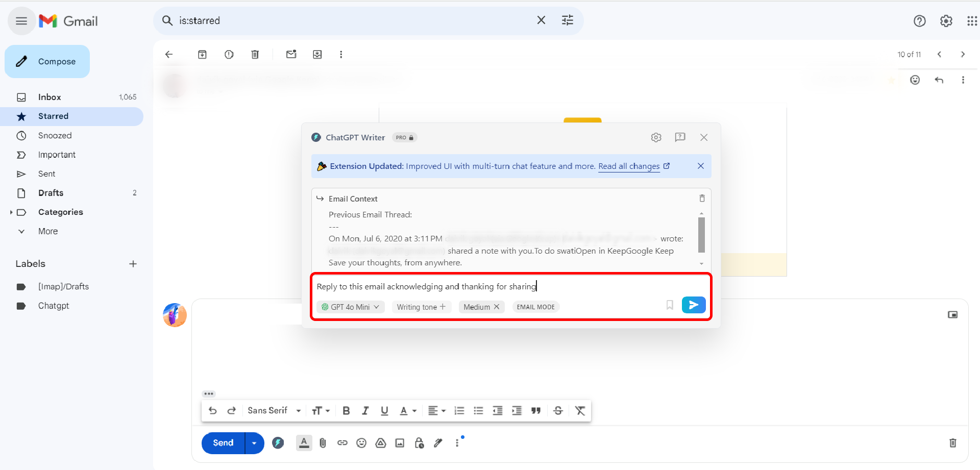This screenshot has width=980, height=470.
Task: Open the Sent folder
Action: 71,174
